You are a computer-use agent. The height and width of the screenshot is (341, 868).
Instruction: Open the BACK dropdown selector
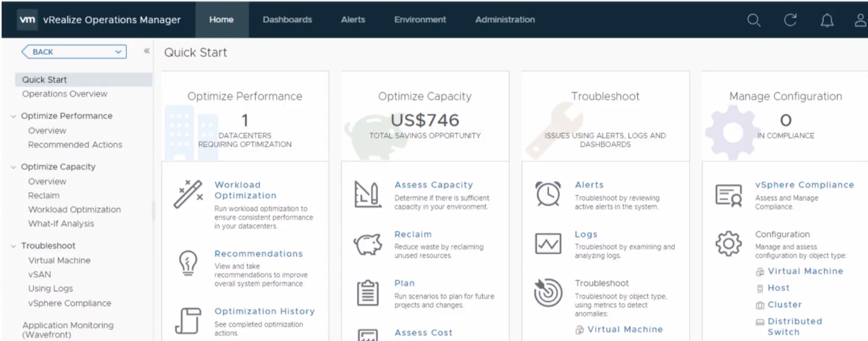coord(74,52)
